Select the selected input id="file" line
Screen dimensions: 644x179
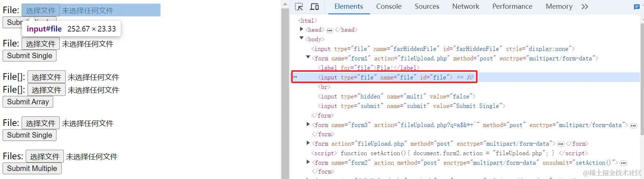pyautogui.click(x=384, y=77)
